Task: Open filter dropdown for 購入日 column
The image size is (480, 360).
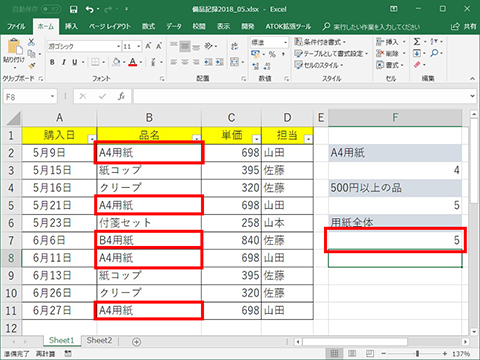Action: (91, 139)
